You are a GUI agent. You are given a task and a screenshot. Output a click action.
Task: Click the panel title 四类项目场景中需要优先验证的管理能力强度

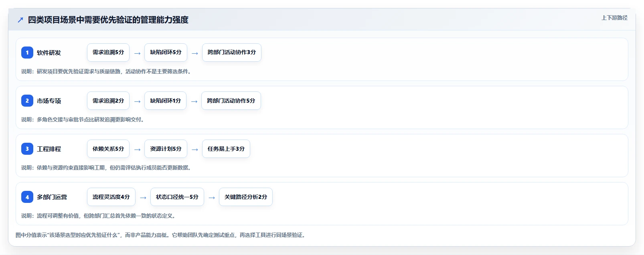tap(108, 20)
